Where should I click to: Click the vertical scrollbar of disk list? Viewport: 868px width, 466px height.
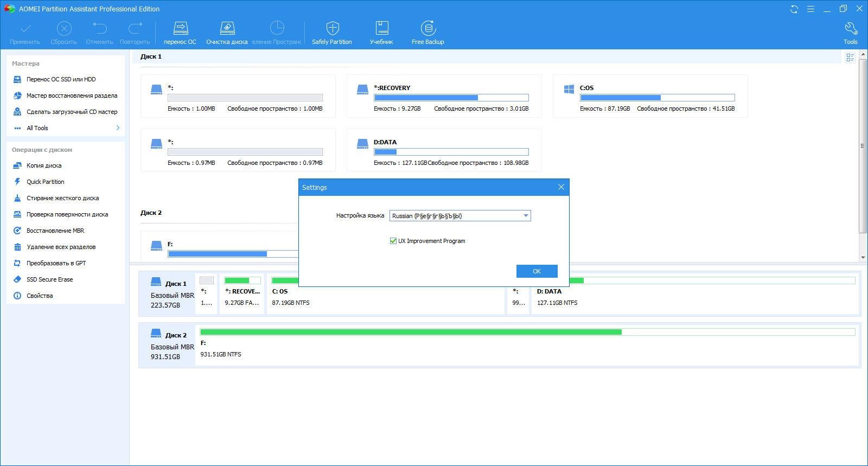(x=863, y=146)
